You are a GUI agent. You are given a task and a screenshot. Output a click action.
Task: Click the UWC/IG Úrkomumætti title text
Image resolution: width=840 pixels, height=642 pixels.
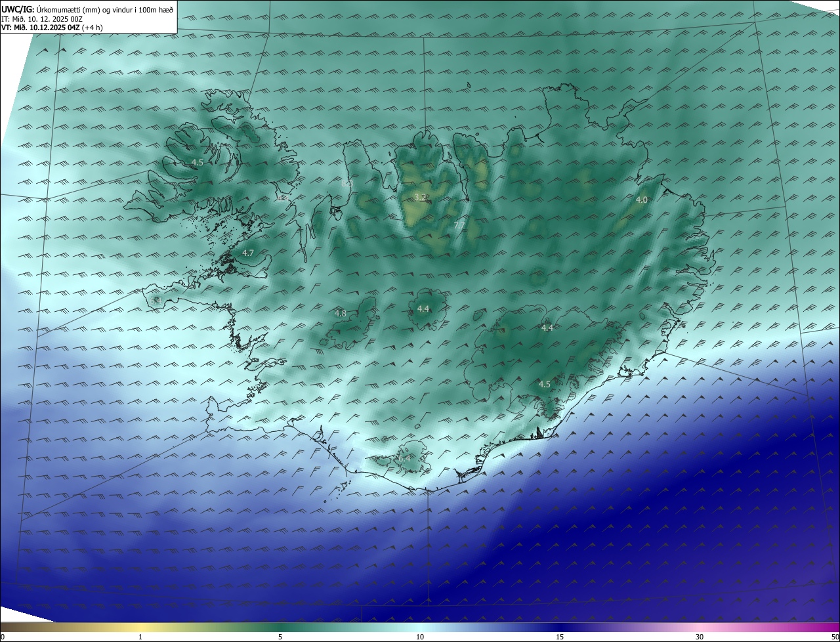[x=87, y=9]
